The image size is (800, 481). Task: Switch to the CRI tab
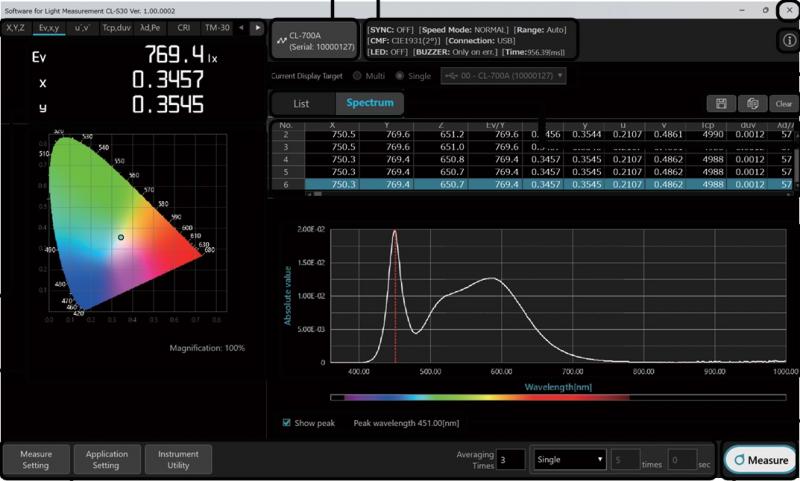(183, 27)
